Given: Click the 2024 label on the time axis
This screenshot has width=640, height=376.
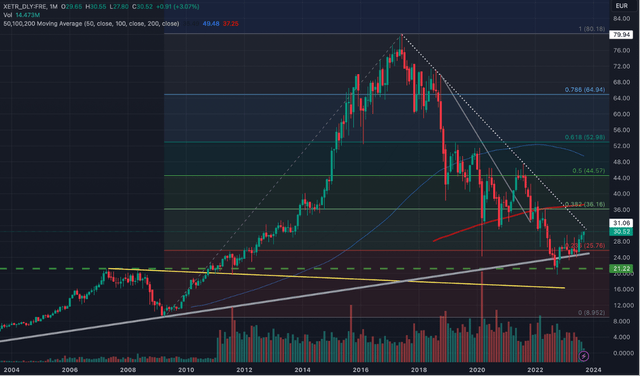Looking at the screenshot, I should (593, 369).
